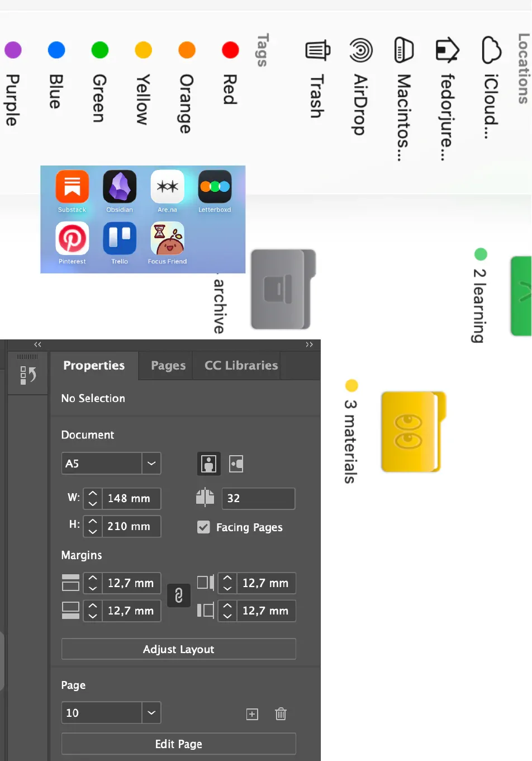532x761 pixels.
Task: Select the Blue tag dot
Action: point(56,50)
